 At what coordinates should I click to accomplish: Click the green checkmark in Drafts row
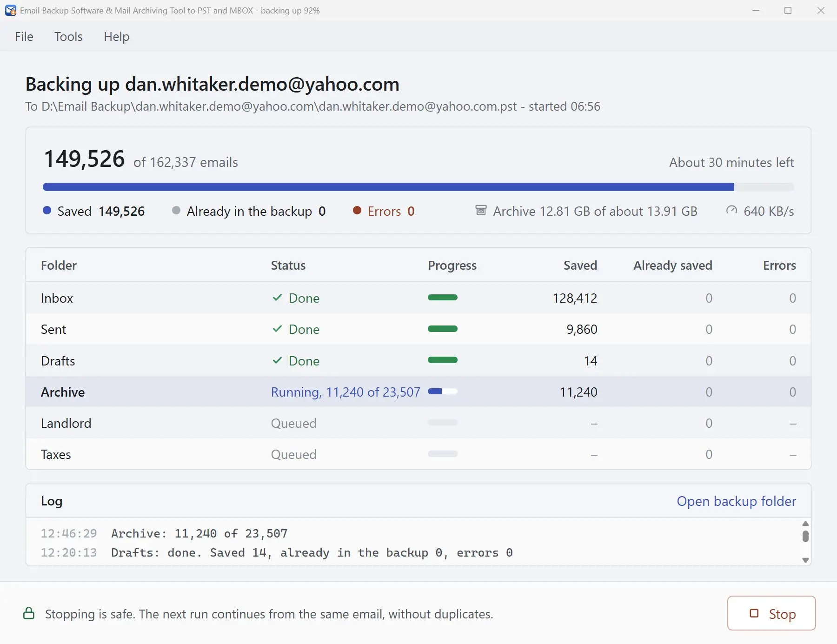coord(277,360)
